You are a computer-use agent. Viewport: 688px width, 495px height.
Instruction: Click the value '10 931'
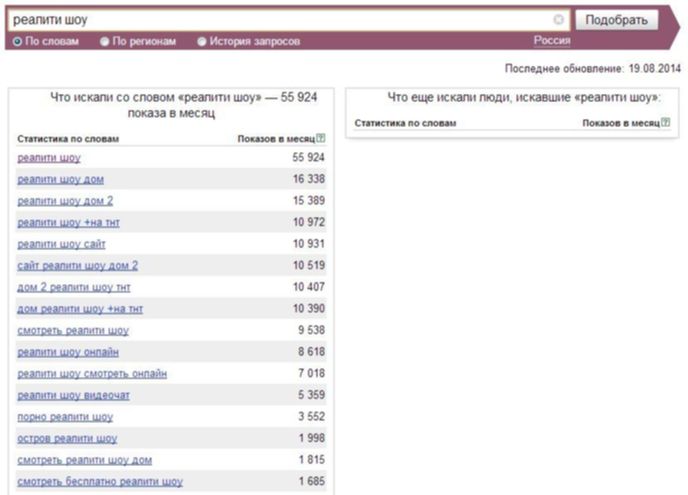[309, 244]
